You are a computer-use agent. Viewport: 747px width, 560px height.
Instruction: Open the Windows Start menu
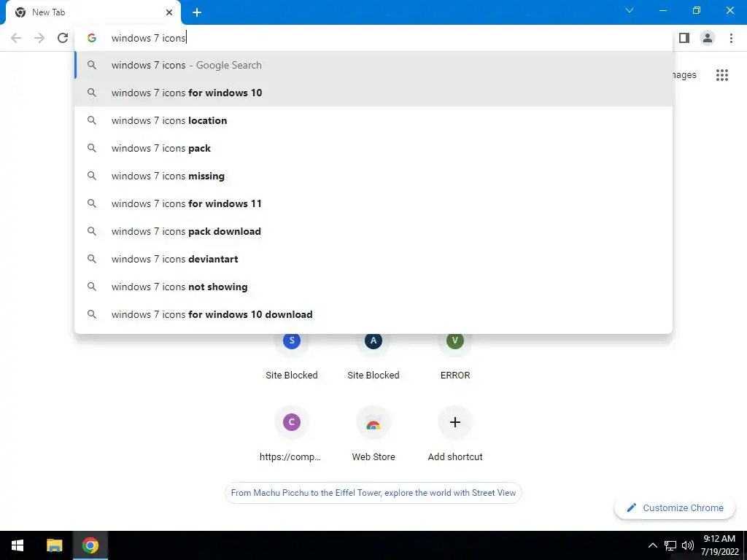(x=18, y=545)
